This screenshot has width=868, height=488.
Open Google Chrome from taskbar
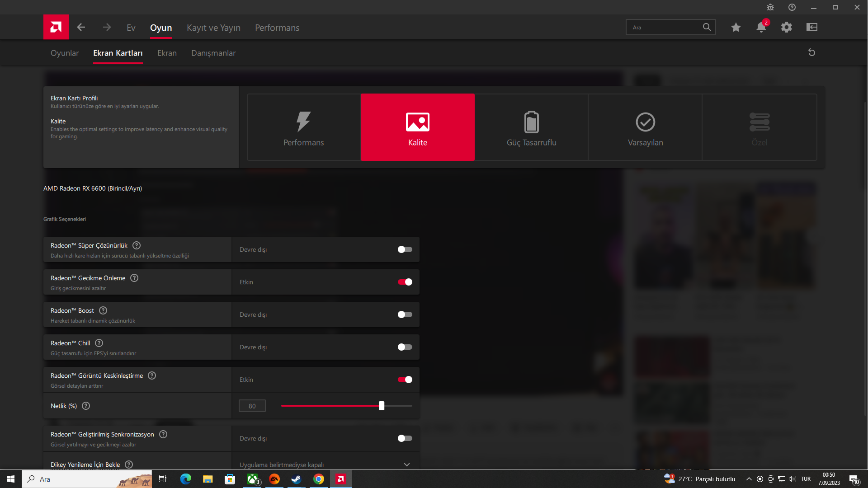coord(319,479)
